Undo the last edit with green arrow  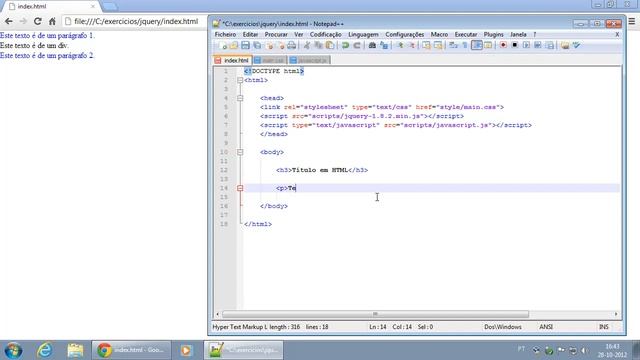click(x=345, y=45)
